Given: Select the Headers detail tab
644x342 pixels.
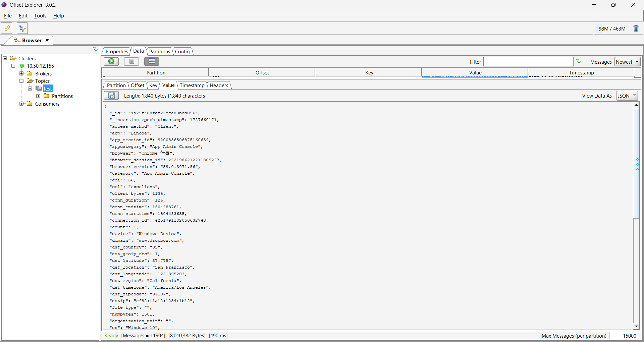Looking at the screenshot, I should tap(219, 85).
